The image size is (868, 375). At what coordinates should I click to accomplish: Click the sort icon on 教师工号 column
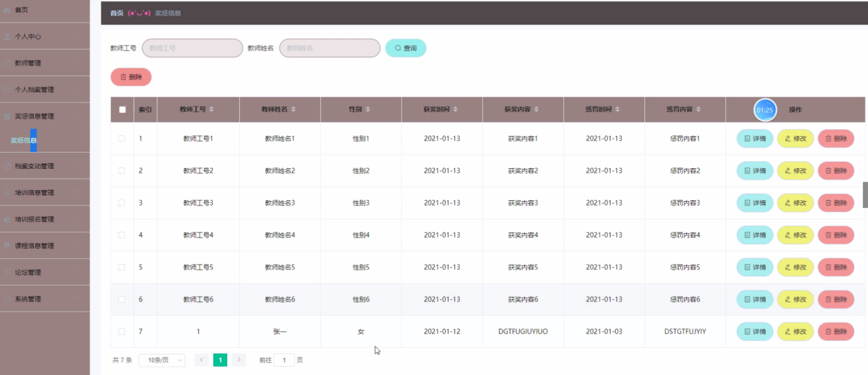point(212,109)
